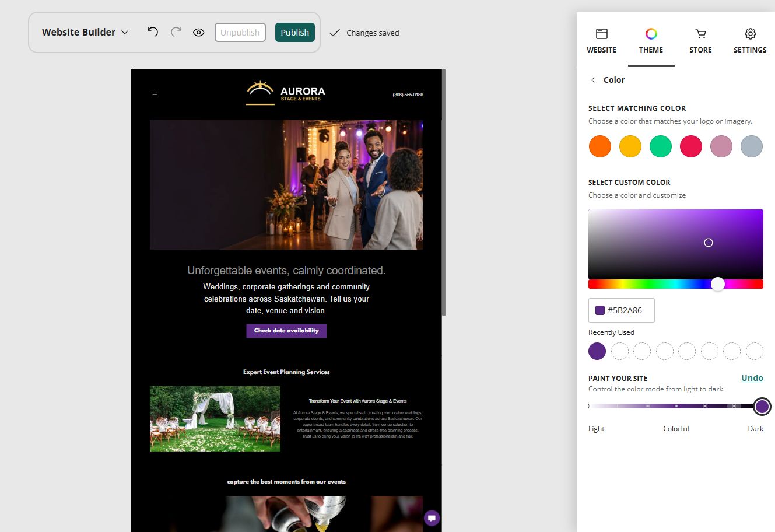Open the SETTINGS tab
This screenshot has height=532, width=775.
pyautogui.click(x=750, y=41)
